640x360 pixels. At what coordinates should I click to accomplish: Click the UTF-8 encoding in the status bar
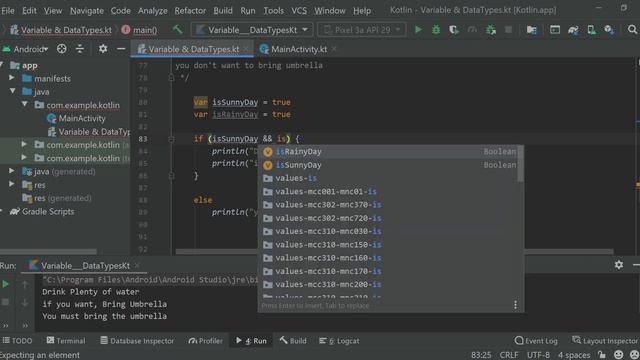click(538, 355)
